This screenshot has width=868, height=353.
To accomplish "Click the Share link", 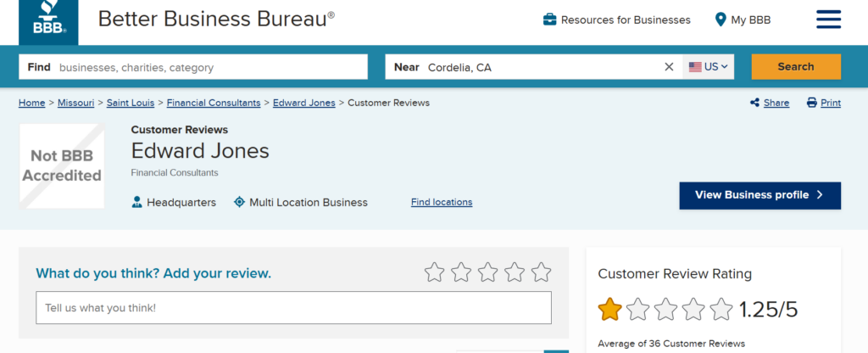I will coord(776,103).
